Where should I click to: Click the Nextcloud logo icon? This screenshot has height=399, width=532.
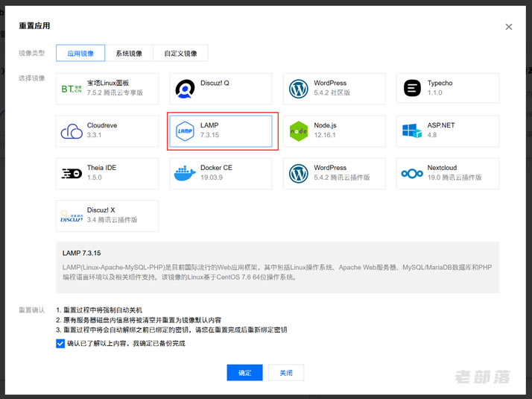412,174
